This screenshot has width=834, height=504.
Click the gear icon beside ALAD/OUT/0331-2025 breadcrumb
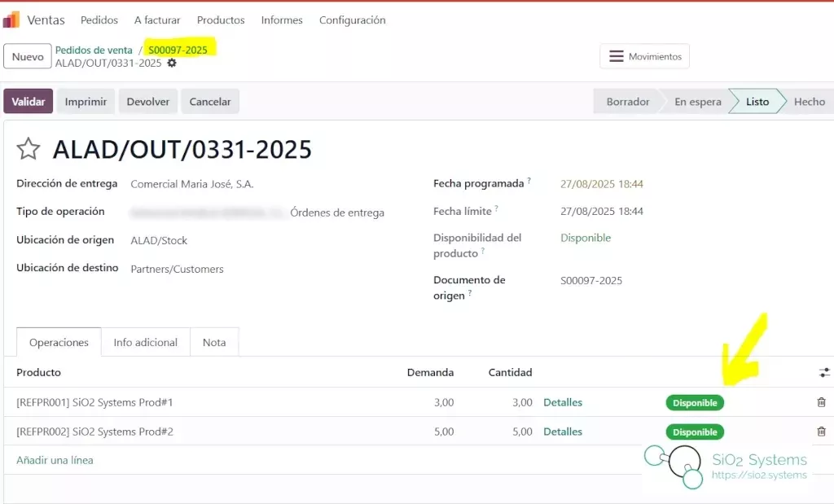coord(172,64)
